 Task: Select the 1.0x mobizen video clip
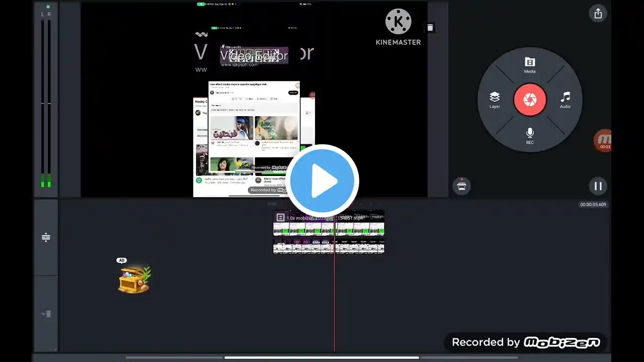(329, 223)
